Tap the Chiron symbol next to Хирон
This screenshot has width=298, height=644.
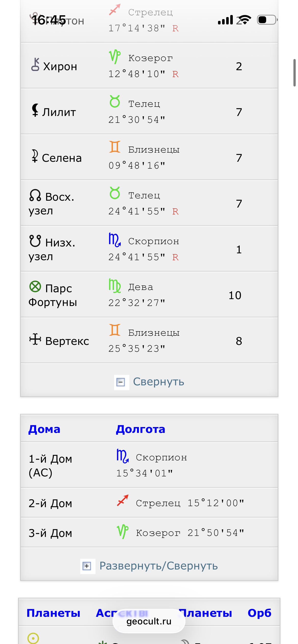pyautogui.click(x=35, y=64)
